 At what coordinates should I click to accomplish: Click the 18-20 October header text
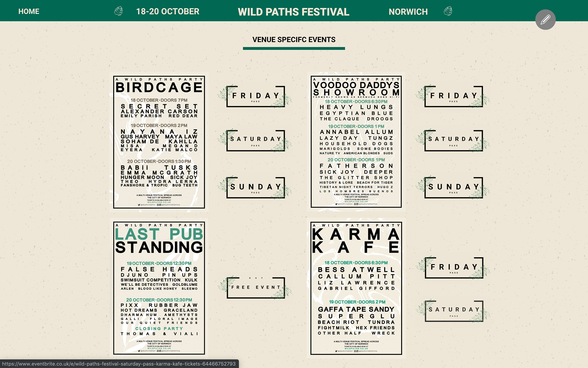(x=168, y=11)
